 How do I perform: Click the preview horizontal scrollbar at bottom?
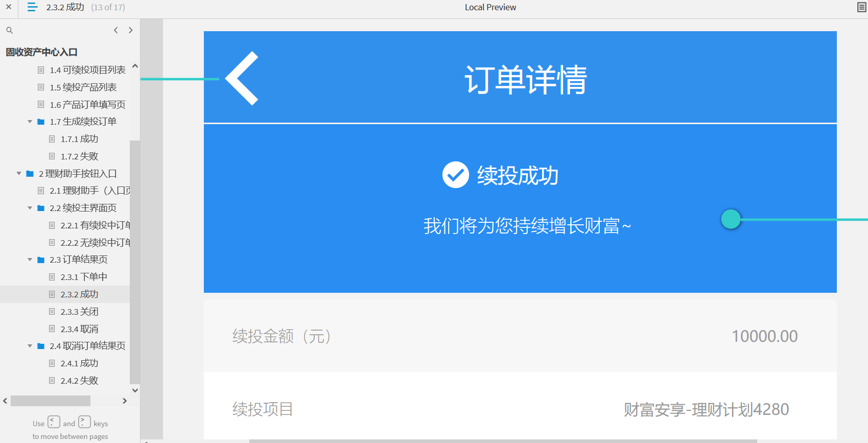click(503, 441)
